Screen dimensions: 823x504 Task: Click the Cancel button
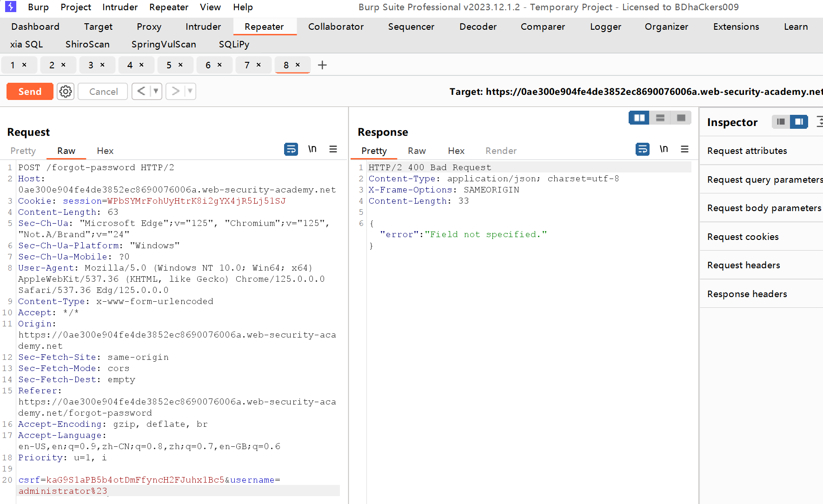[x=102, y=91]
